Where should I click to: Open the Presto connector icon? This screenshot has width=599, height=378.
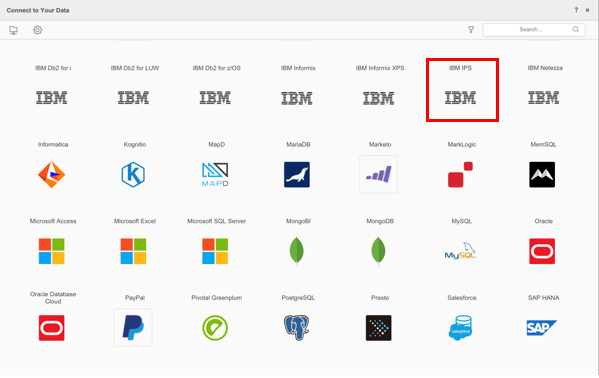379,328
